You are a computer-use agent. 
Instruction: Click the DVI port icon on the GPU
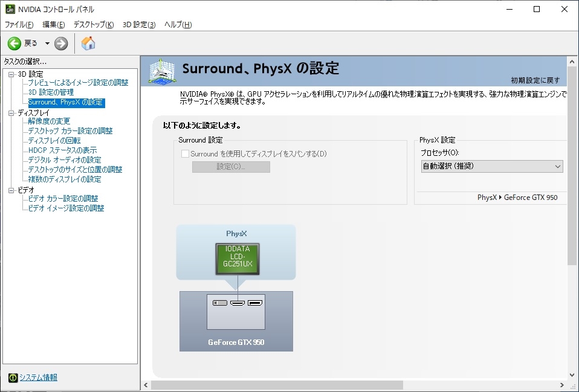(x=220, y=303)
